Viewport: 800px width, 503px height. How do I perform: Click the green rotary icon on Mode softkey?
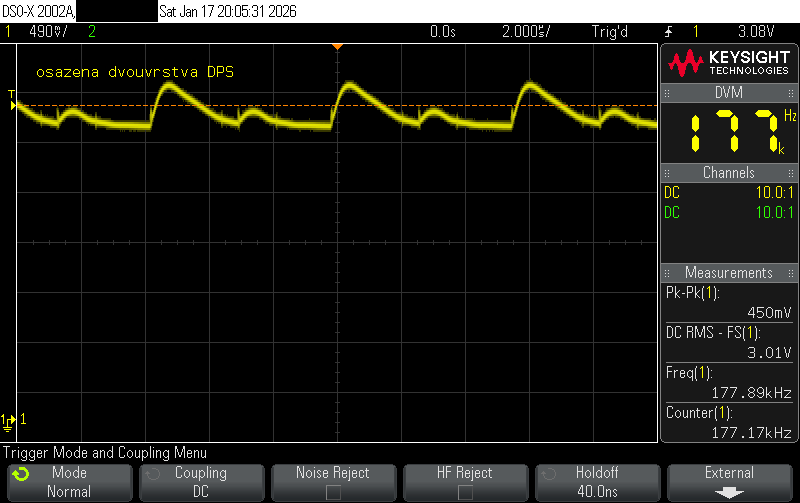pos(21,474)
